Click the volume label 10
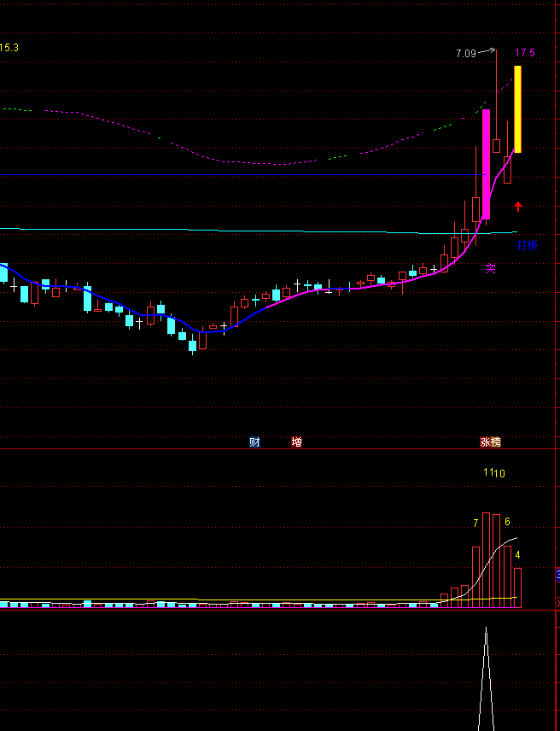 coord(499,474)
